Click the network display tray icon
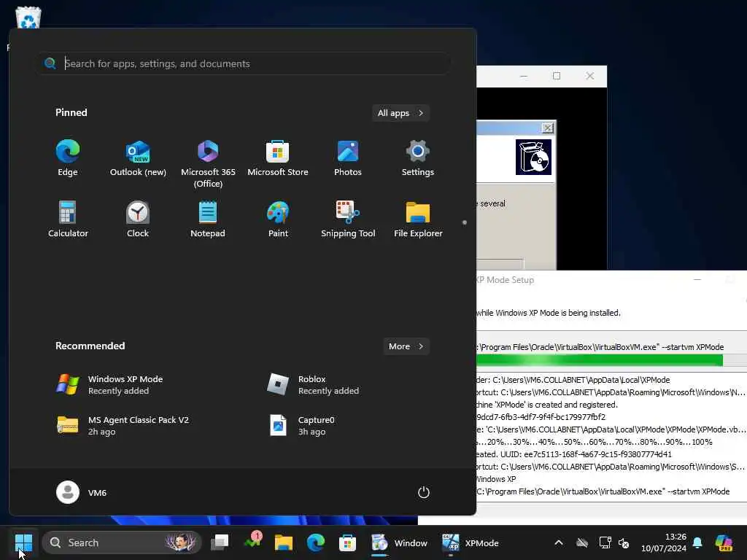 tap(605, 542)
